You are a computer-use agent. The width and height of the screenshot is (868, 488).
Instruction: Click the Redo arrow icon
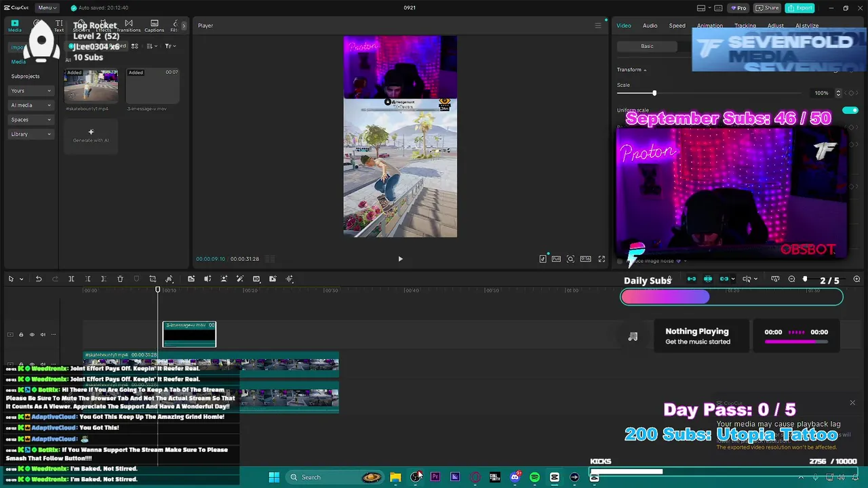55,279
